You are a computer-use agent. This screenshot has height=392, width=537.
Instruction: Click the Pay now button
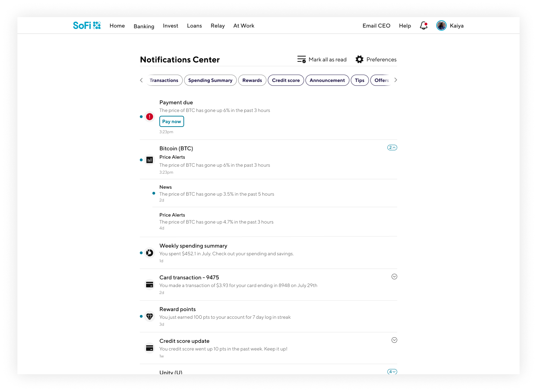[172, 121]
